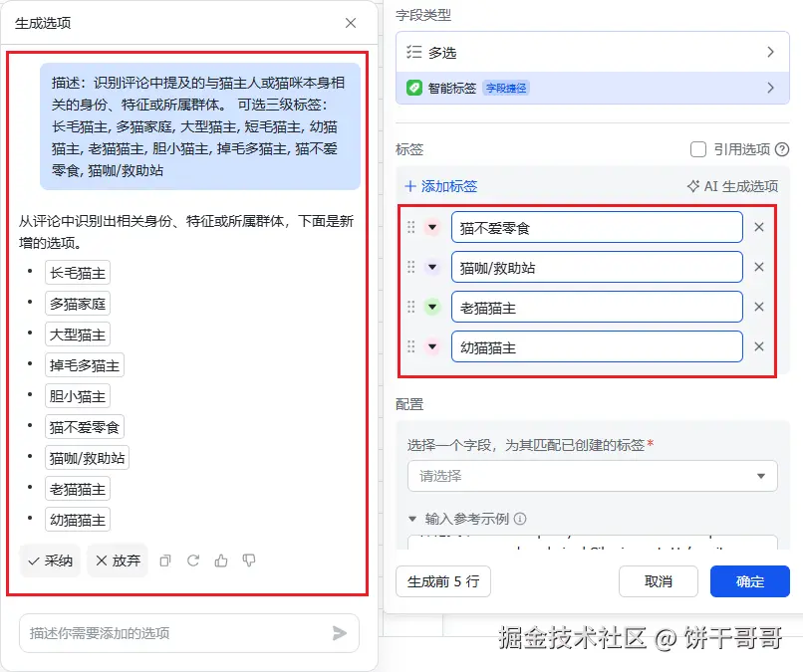Select the 多猫家庭 generated option chip
803x672 pixels.
pos(78,304)
